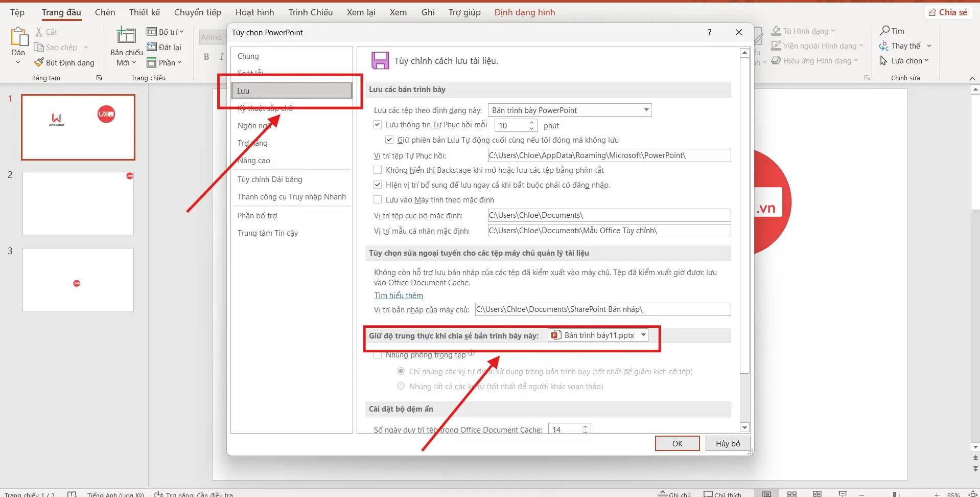This screenshot has height=497, width=980.
Task: Click the Chia sẻ share button
Action: tap(948, 12)
